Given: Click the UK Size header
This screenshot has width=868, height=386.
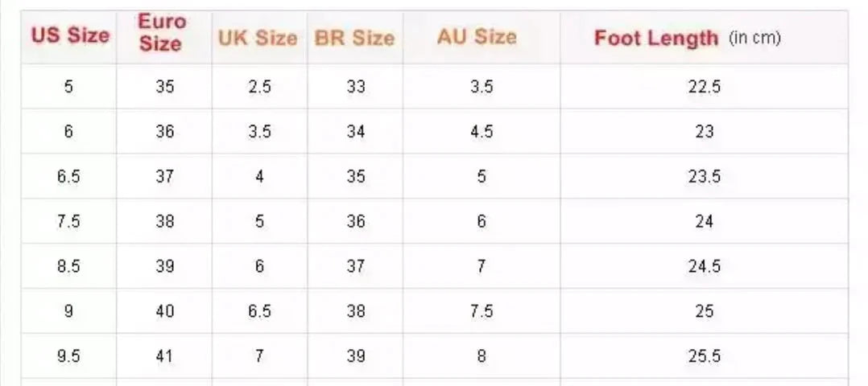Looking at the screenshot, I should click(258, 38).
